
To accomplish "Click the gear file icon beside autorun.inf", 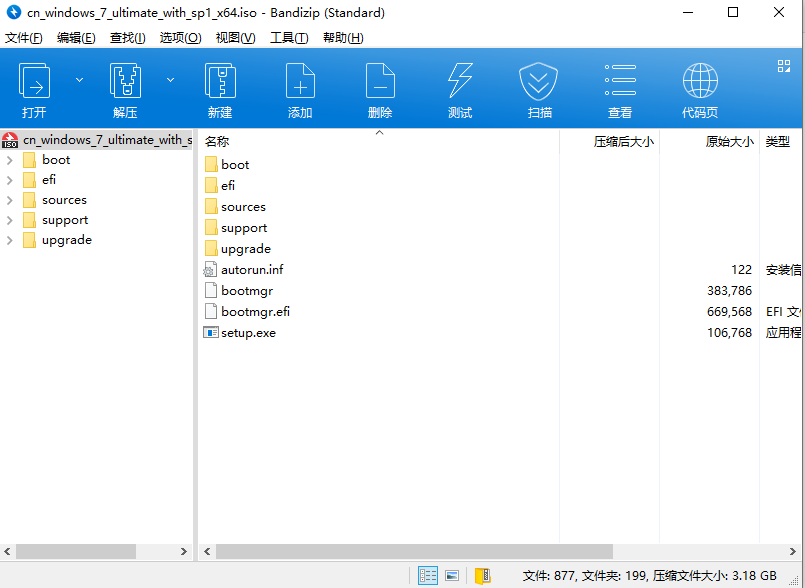I will coord(209,270).
